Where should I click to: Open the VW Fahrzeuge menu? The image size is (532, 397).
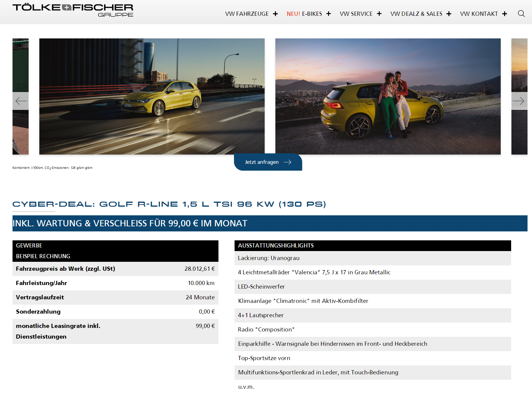pyautogui.click(x=247, y=14)
